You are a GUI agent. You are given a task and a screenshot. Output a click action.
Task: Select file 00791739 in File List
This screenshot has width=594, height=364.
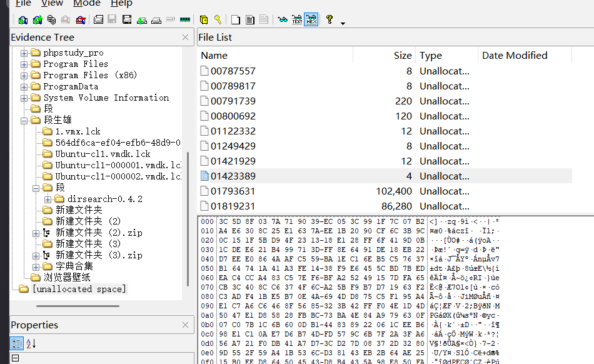tap(385, 101)
